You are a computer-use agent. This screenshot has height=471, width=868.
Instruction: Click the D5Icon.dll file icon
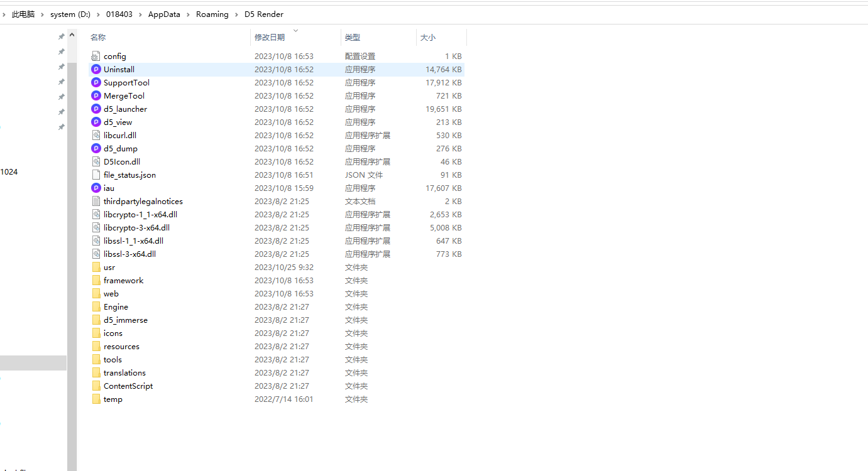[x=96, y=162]
